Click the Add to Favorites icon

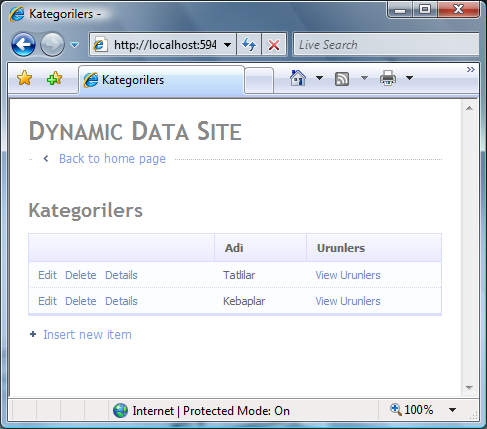point(55,79)
